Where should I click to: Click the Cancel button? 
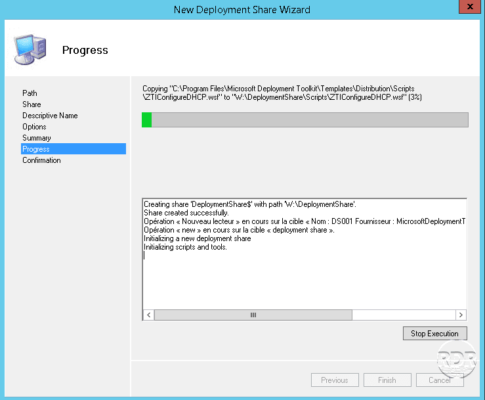pos(440,380)
